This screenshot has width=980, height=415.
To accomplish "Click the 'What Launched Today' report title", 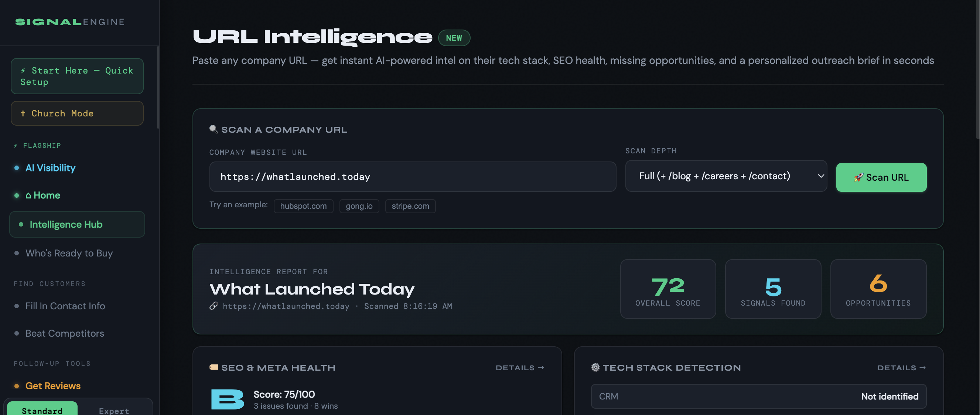I will coord(312,289).
